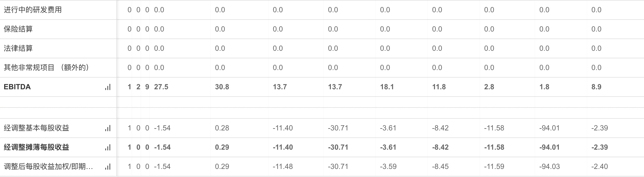This screenshot has height=177, width=644.
Task: Select the EBITDA cell showing 8.9
Action: [596, 87]
